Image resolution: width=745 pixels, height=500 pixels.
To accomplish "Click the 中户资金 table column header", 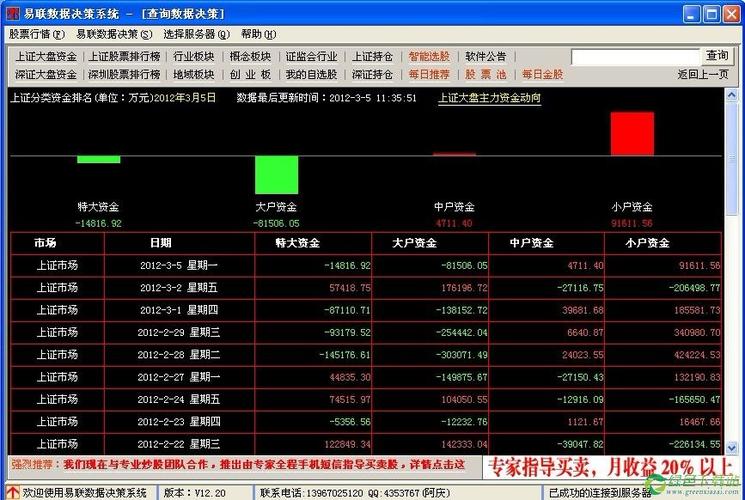I will (546, 243).
